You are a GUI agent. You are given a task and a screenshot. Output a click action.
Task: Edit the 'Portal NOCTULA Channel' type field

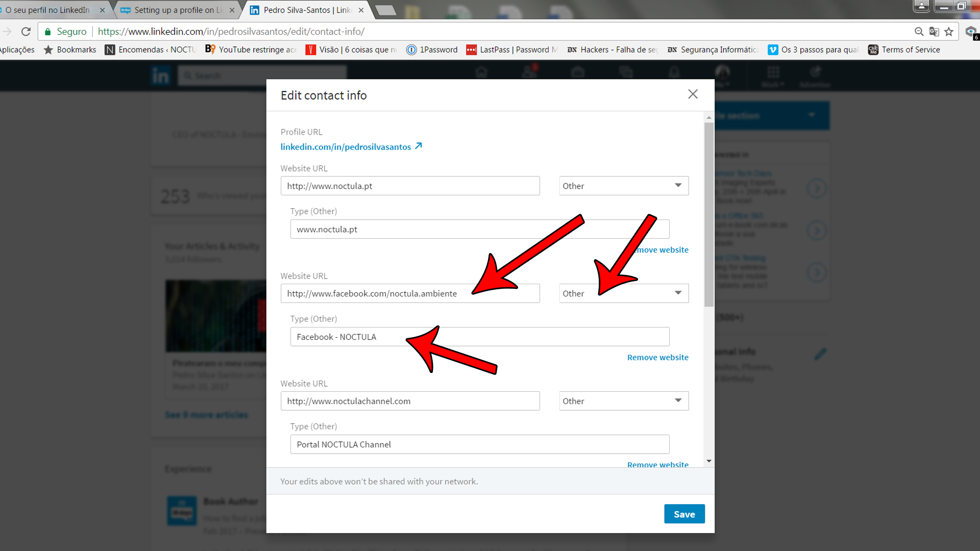[x=480, y=444]
